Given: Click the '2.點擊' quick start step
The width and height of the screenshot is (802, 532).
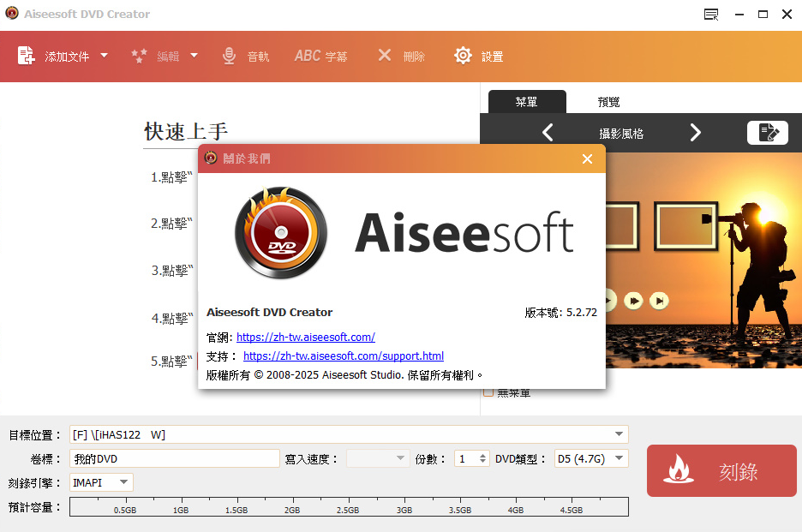Looking at the screenshot, I should [171, 224].
